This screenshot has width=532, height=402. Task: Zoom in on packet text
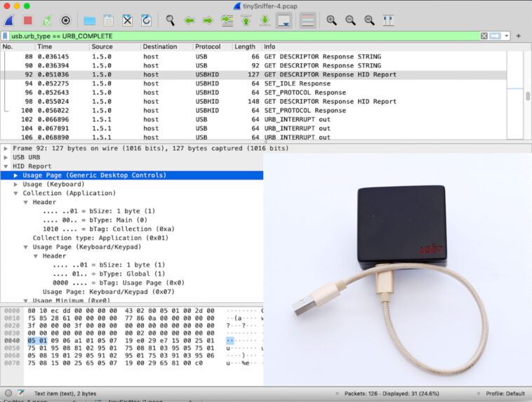click(x=331, y=20)
